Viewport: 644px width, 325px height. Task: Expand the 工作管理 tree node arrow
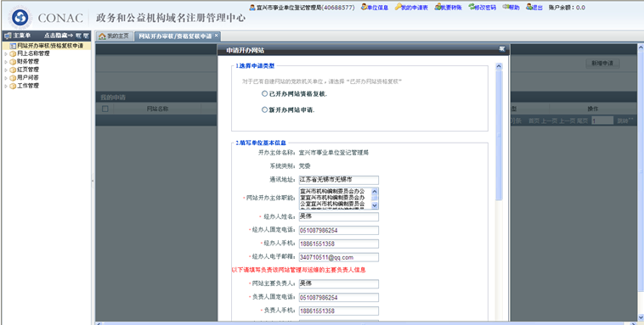[6, 87]
